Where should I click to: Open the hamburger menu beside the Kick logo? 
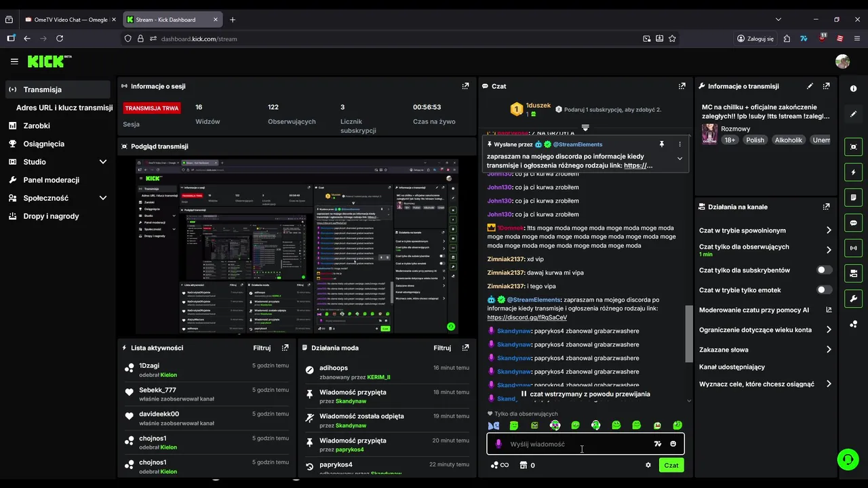coord(14,61)
